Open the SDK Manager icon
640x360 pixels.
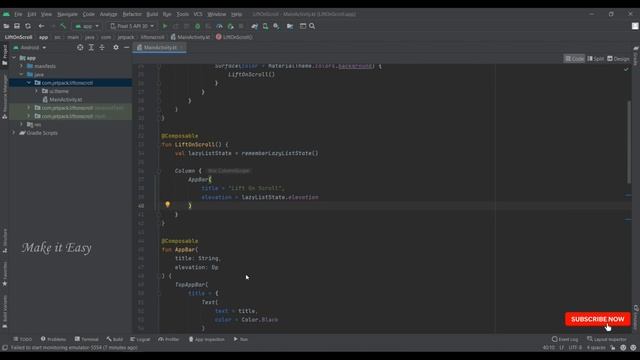pyautogui.click(x=276, y=26)
